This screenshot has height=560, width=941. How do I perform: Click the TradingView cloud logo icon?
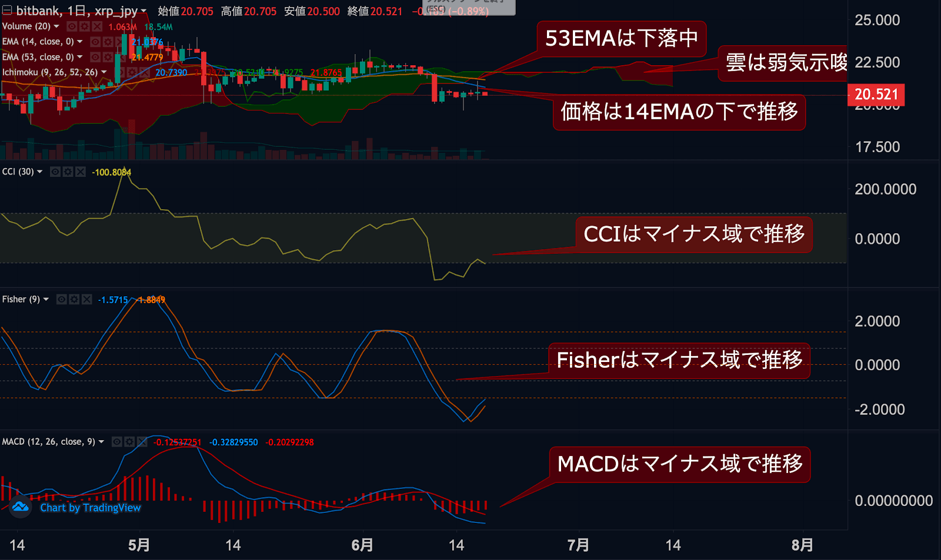(x=21, y=507)
